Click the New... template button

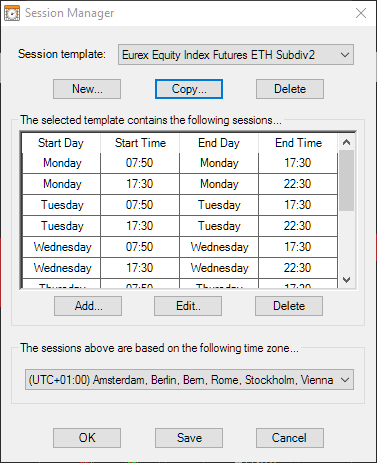pos(87,89)
